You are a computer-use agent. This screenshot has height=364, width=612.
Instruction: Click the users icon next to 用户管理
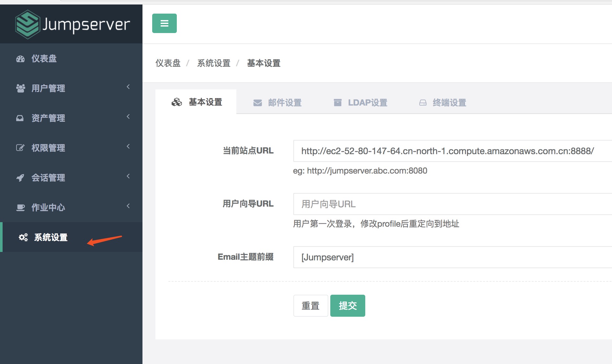pyautogui.click(x=21, y=88)
